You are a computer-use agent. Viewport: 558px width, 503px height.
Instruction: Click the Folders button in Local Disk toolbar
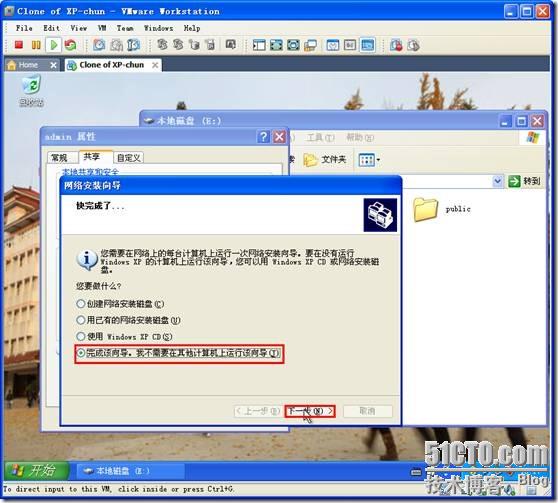(325, 159)
